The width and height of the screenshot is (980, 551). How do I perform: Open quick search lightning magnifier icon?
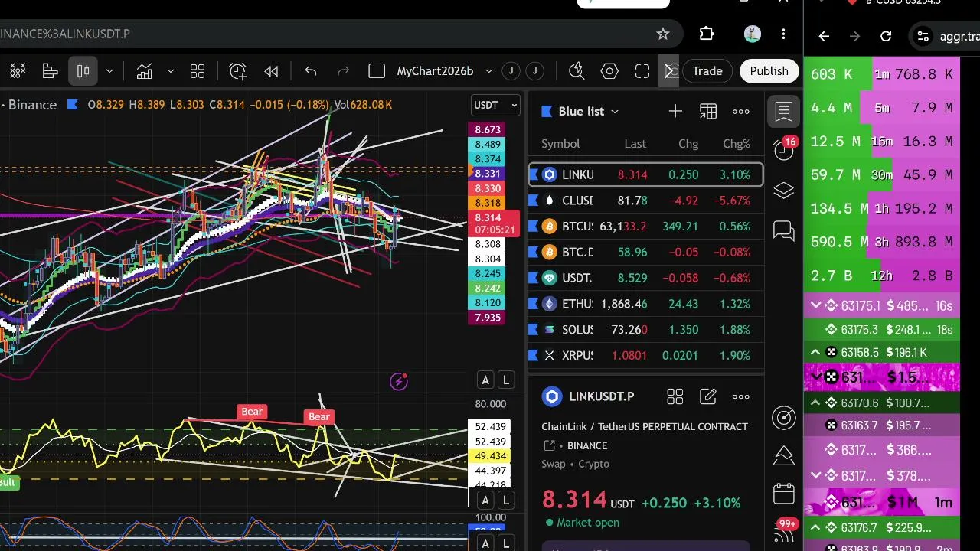(x=577, y=71)
